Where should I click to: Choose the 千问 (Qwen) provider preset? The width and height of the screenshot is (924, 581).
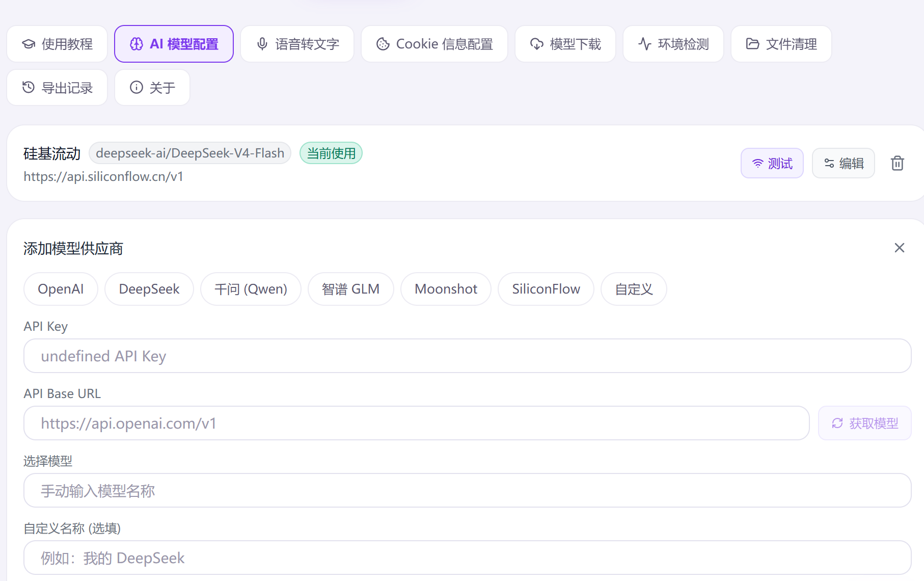pyautogui.click(x=251, y=289)
